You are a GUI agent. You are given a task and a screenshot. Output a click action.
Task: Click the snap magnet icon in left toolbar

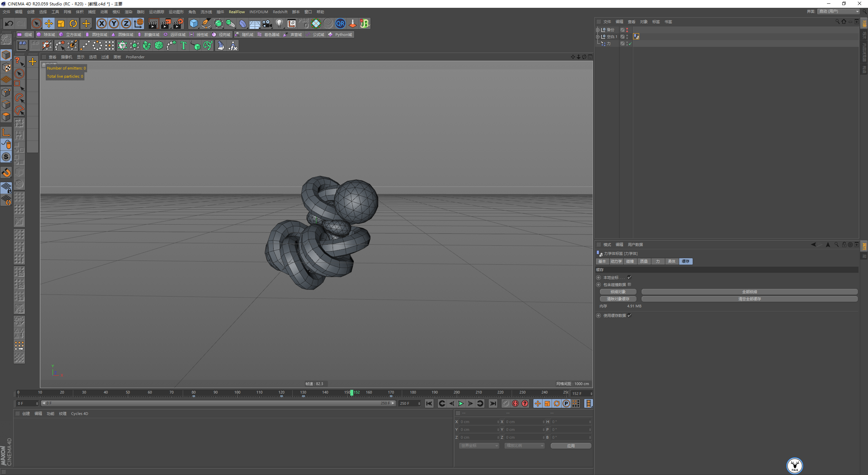pyautogui.click(x=6, y=173)
